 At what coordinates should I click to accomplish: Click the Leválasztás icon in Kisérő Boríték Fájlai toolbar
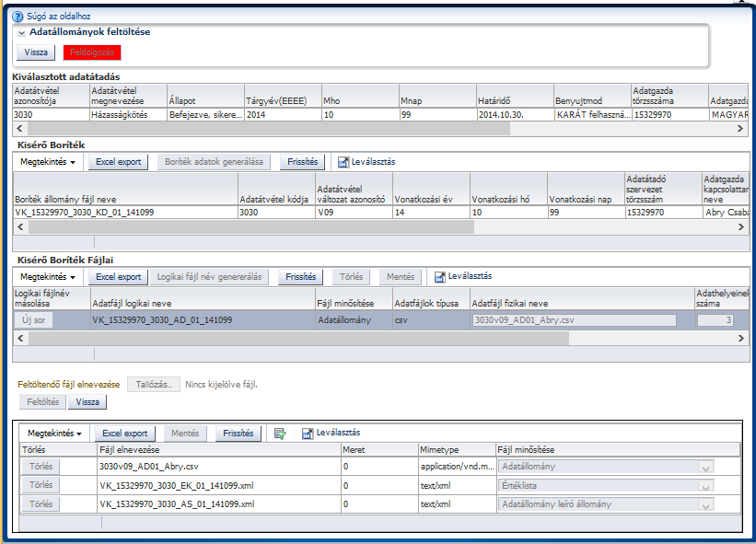coord(440,276)
